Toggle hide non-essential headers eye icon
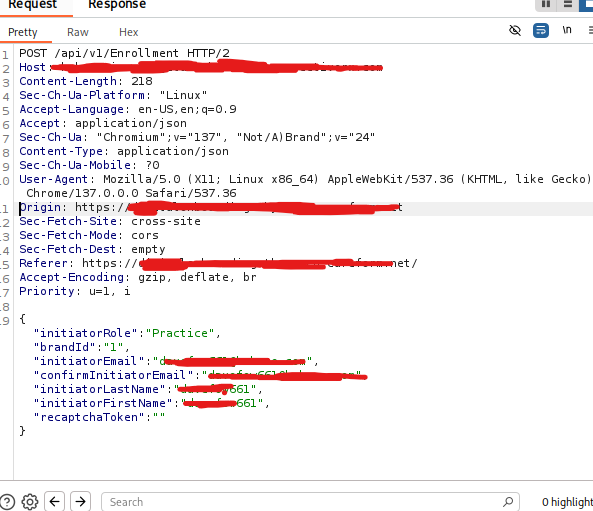The height and width of the screenshot is (511, 593). point(515,30)
